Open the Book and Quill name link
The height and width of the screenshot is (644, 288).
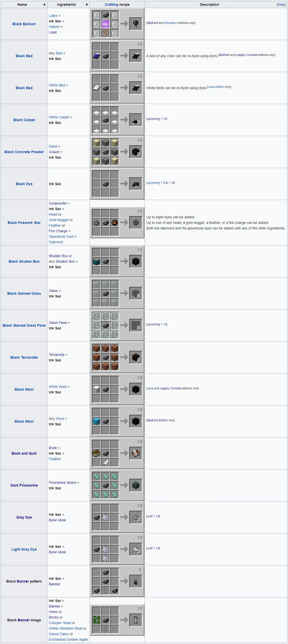24,453
